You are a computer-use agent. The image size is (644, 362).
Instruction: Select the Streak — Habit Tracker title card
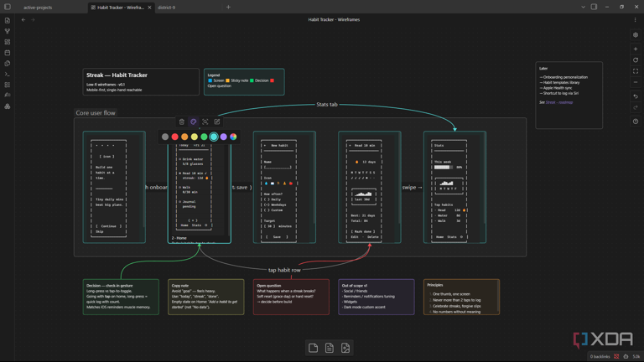(141, 81)
